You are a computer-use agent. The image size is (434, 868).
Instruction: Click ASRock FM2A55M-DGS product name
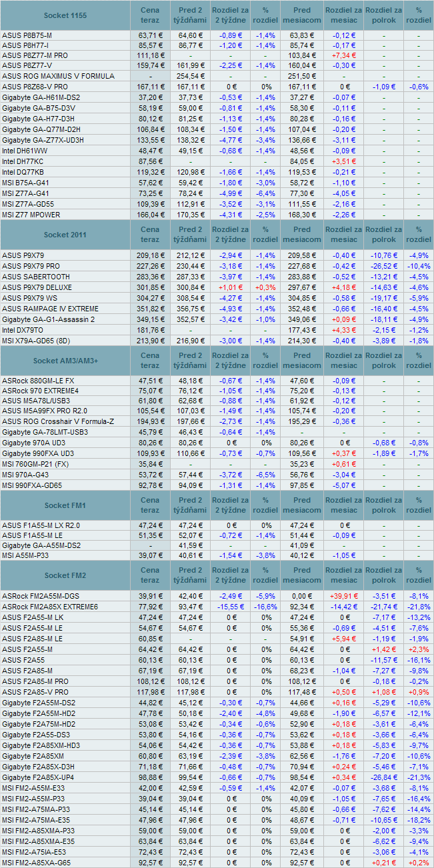coord(42,596)
